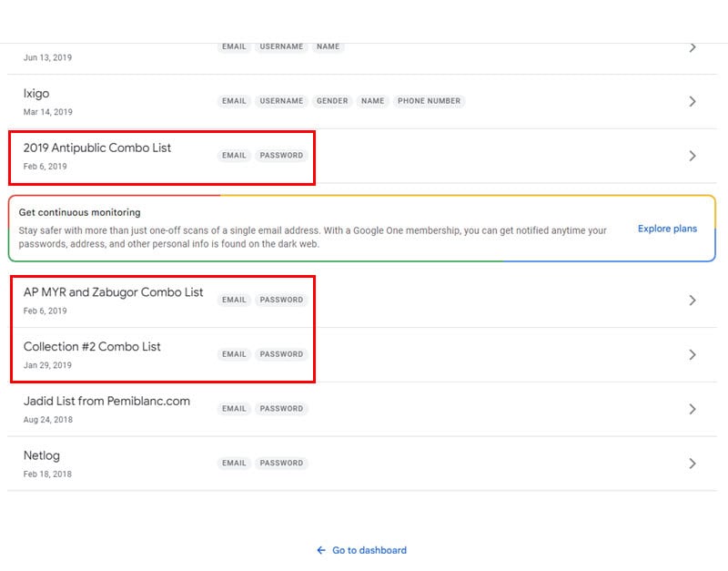Click the PHONE NUMBER tag in Ixigo row
Image resolution: width=728 pixels, height=571 pixels.
pos(429,101)
